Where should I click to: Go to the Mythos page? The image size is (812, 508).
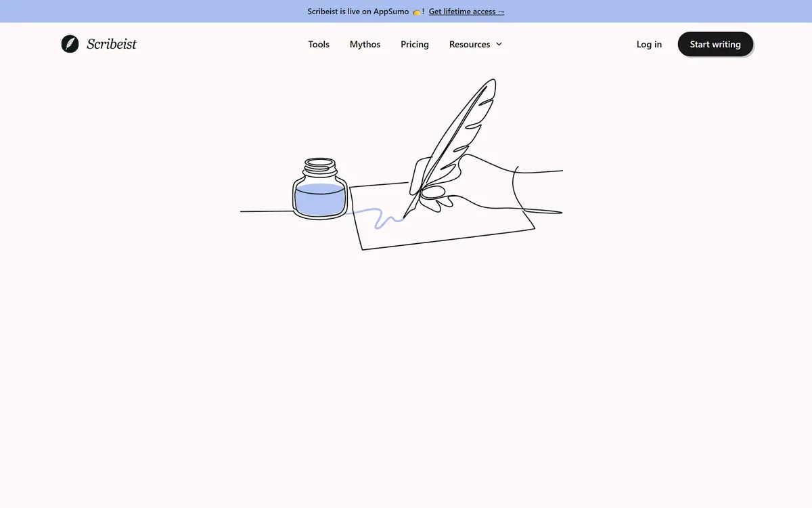click(x=365, y=44)
